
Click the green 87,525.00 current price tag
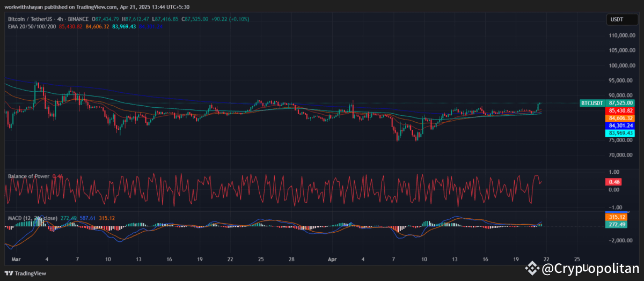coord(620,102)
